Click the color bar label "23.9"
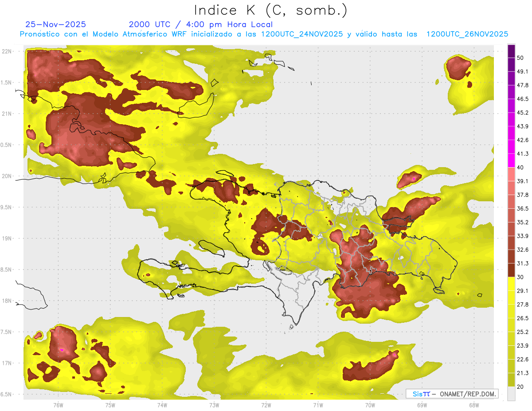 tap(523, 346)
